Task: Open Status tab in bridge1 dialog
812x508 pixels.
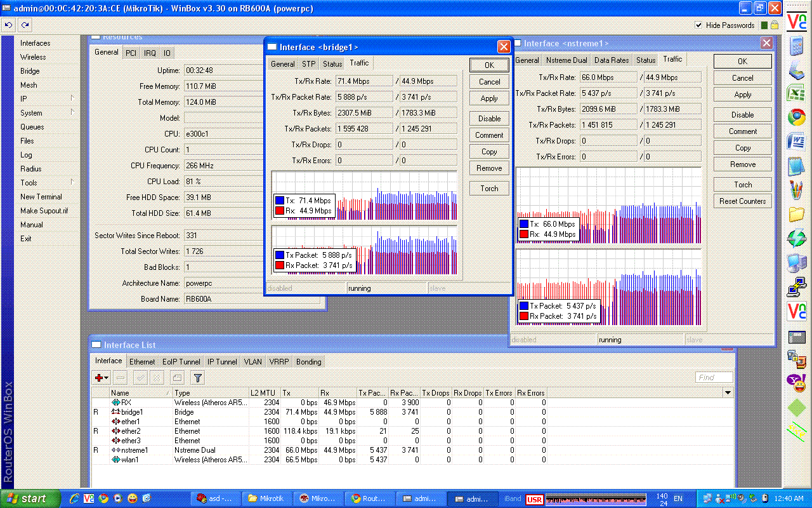Action: click(x=332, y=64)
